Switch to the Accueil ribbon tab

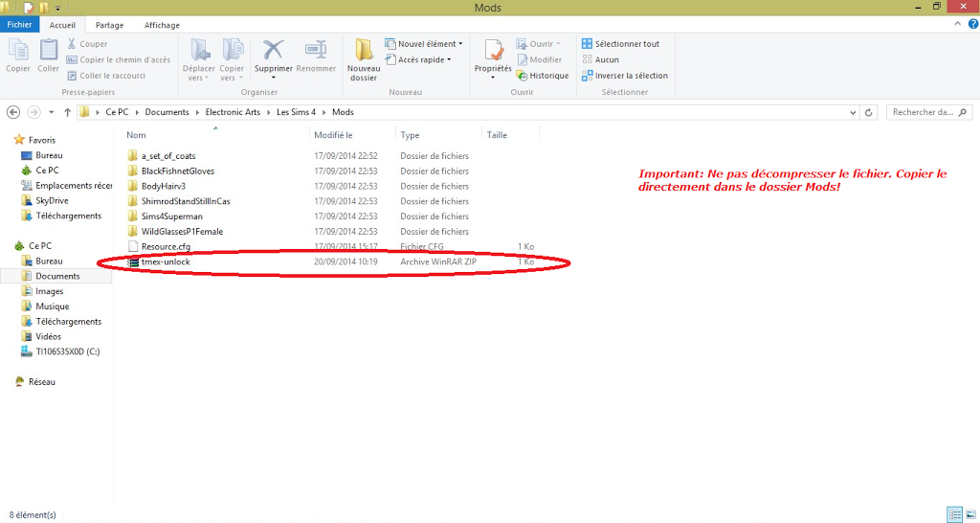[x=62, y=25]
